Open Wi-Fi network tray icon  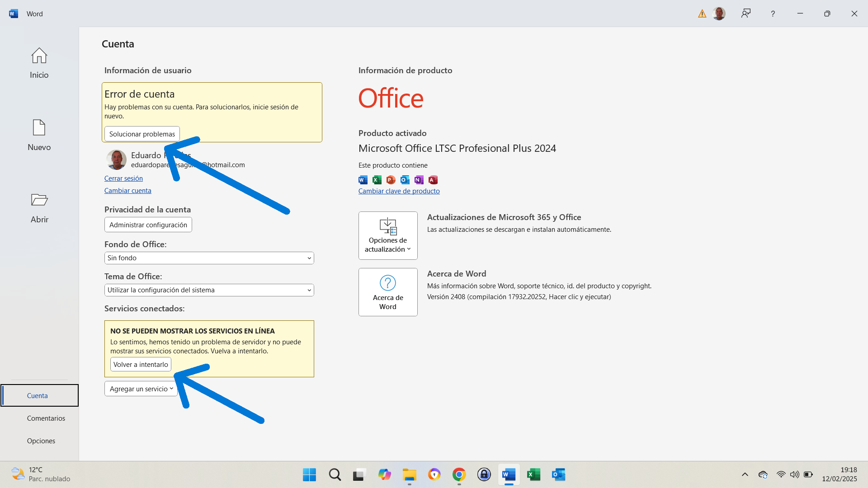[x=781, y=474]
